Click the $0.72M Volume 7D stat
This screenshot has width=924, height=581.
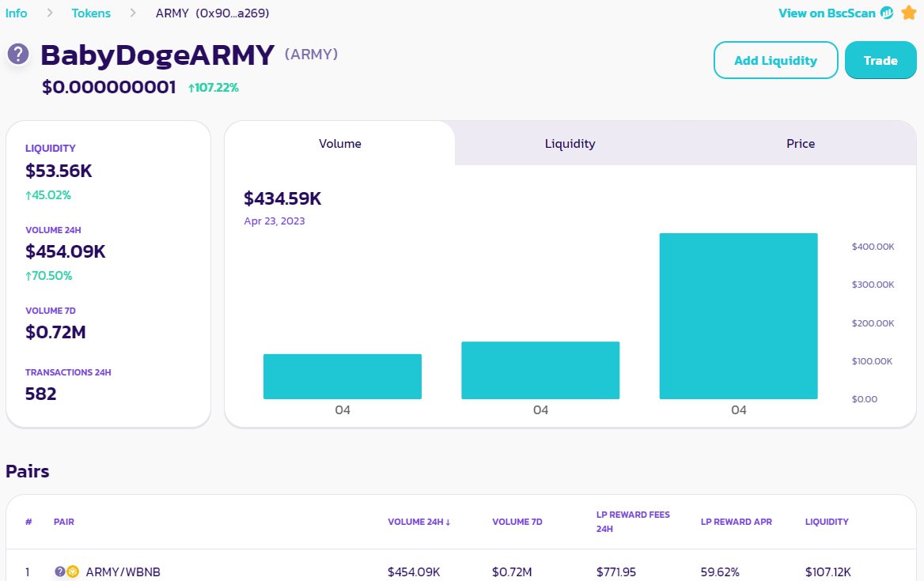55,332
